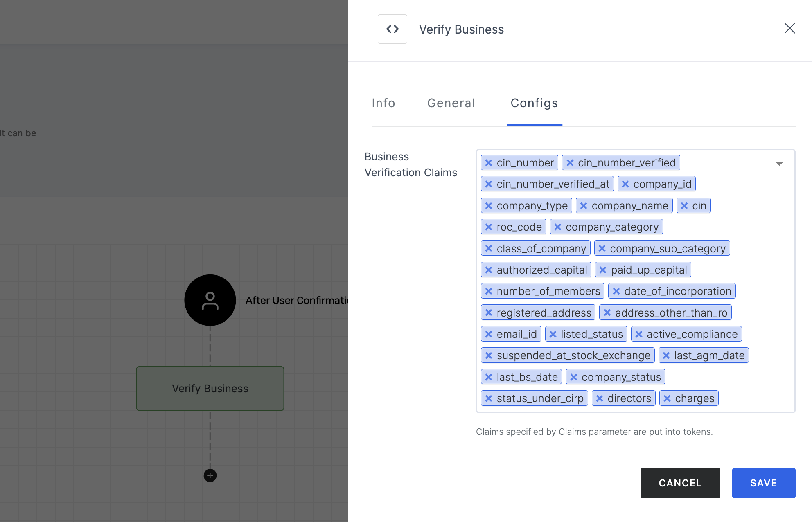Remove the date_of_incorporation claim tag

click(x=616, y=291)
